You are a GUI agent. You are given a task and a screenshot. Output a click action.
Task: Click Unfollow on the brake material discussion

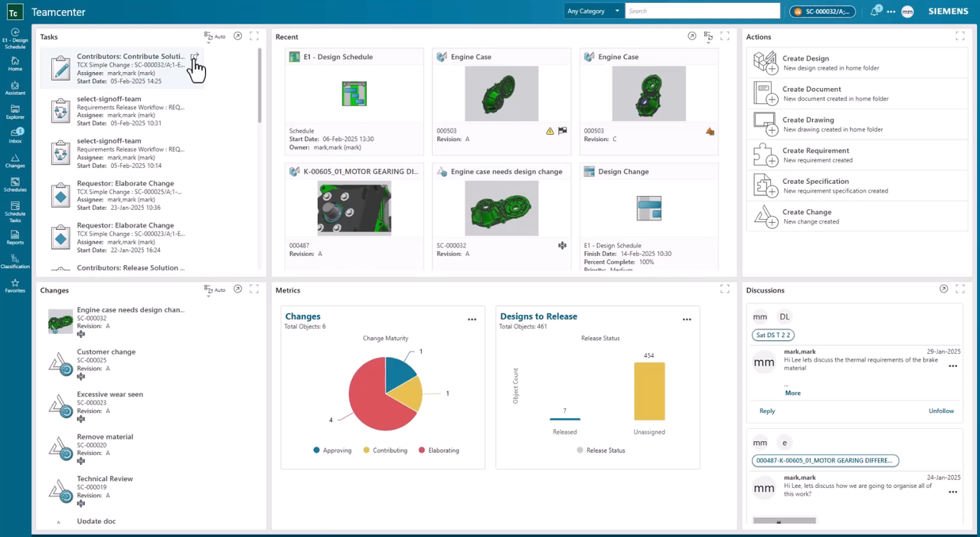941,411
